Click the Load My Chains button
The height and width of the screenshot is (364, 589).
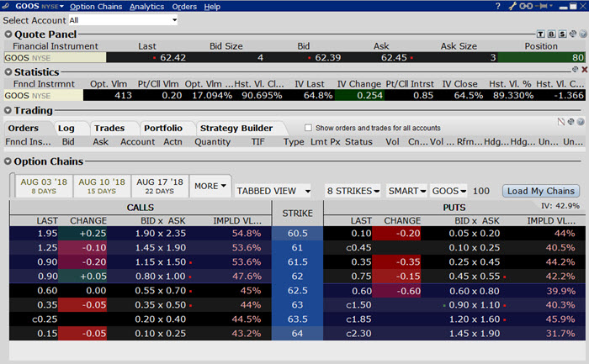tap(540, 191)
